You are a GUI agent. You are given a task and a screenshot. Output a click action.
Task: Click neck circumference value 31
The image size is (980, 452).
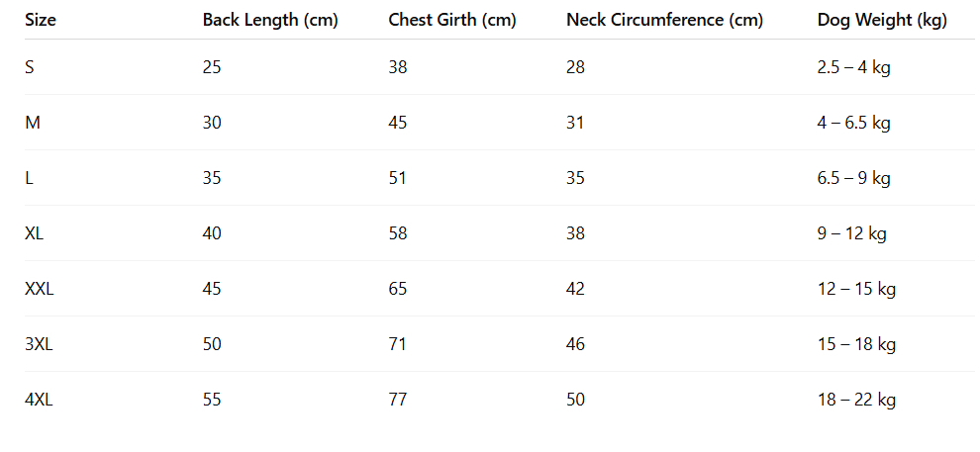click(x=575, y=123)
